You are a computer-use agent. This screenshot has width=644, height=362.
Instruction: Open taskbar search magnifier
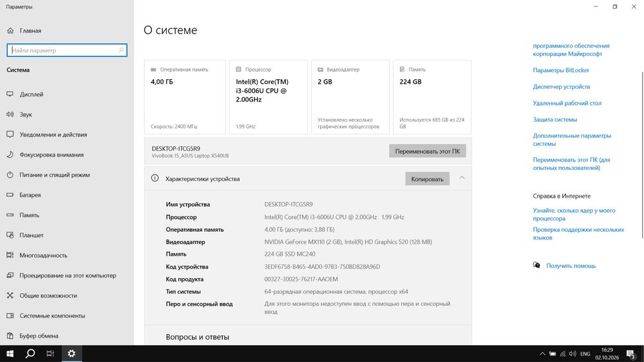coord(30,354)
